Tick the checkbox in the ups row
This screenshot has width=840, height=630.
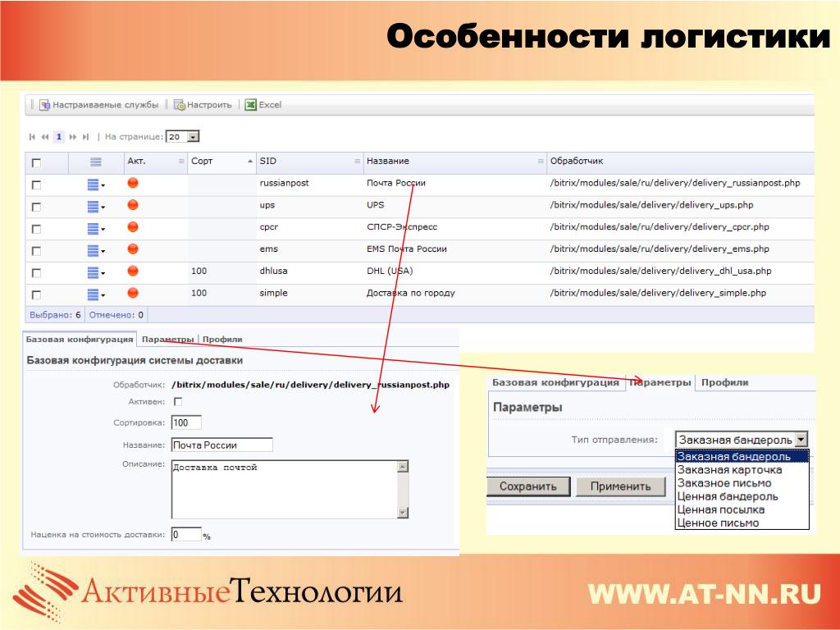[36, 207]
